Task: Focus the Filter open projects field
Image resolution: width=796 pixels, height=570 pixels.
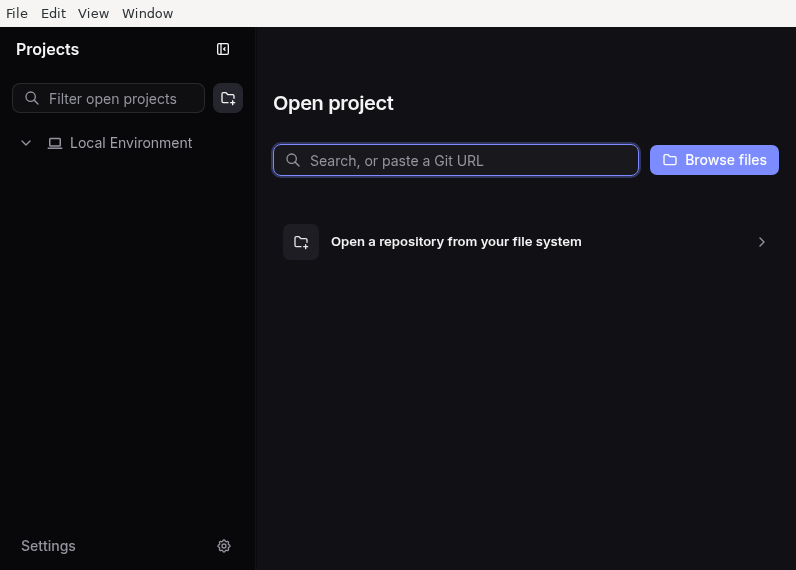Action: pos(109,98)
